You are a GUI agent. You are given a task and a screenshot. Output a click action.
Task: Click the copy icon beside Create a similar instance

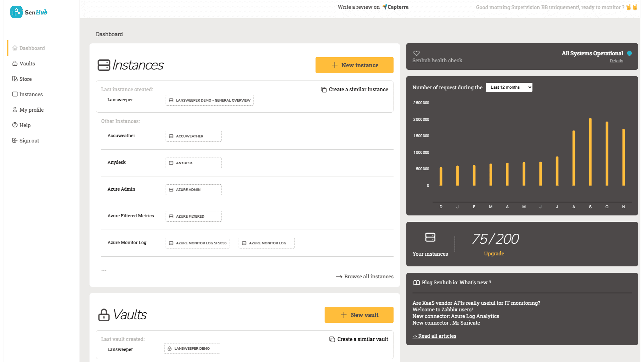click(324, 90)
